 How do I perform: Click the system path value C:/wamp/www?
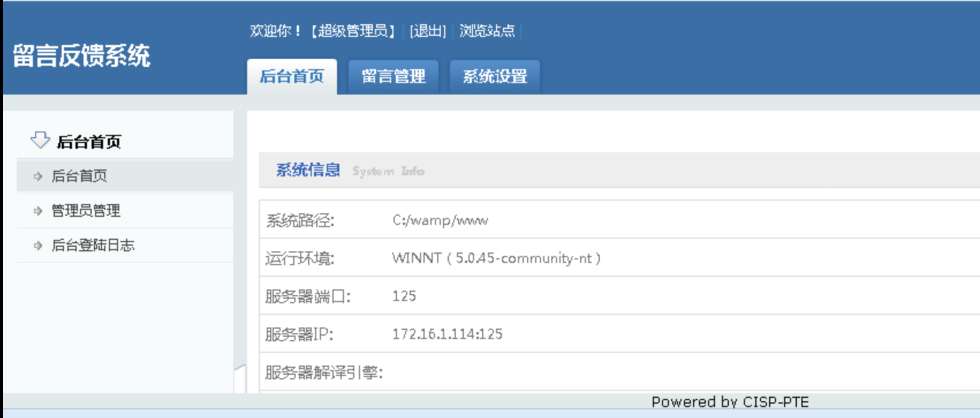440,220
